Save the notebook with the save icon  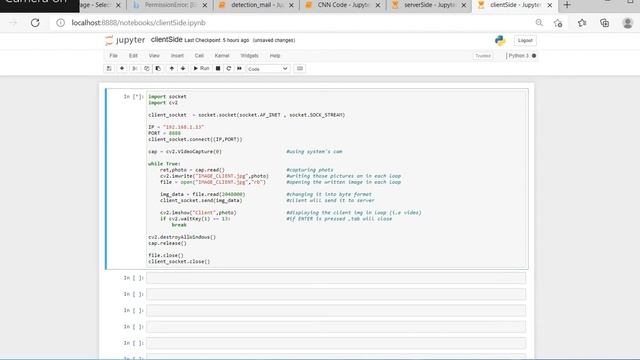pyautogui.click(x=109, y=69)
